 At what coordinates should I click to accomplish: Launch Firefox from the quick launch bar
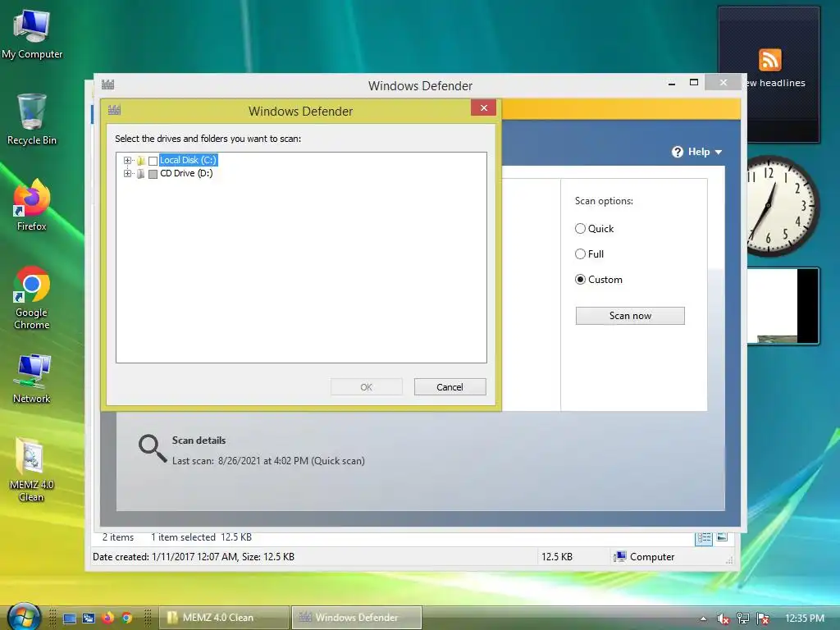pos(107,618)
